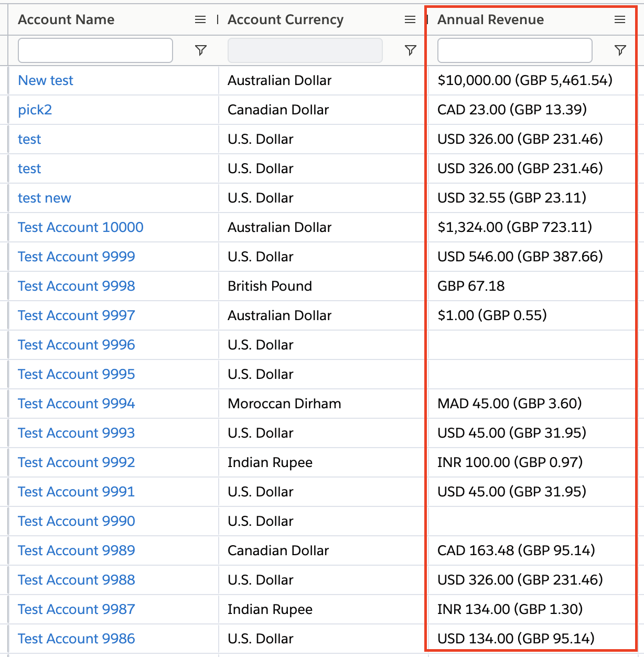Focus the Account Name filter text box
Screen dimensions: 644x657
tap(95, 50)
